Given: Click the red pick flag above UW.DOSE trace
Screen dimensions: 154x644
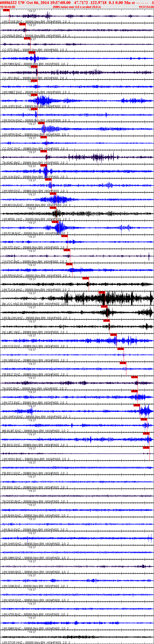Looking at the screenshot, I should 6,10.
